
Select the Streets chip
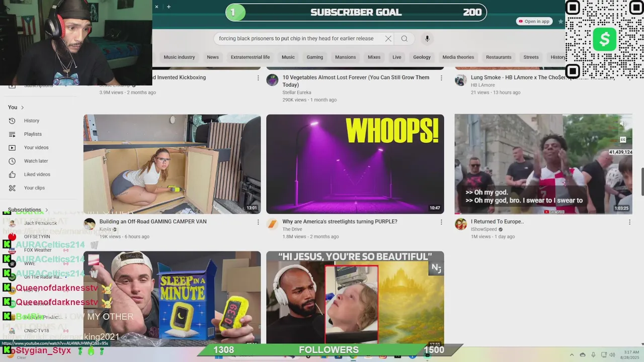tap(531, 57)
